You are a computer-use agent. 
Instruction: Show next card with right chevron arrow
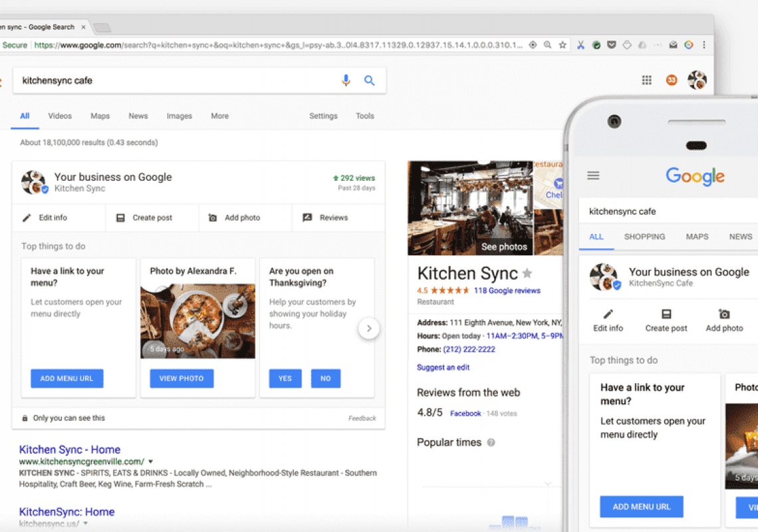coord(369,329)
